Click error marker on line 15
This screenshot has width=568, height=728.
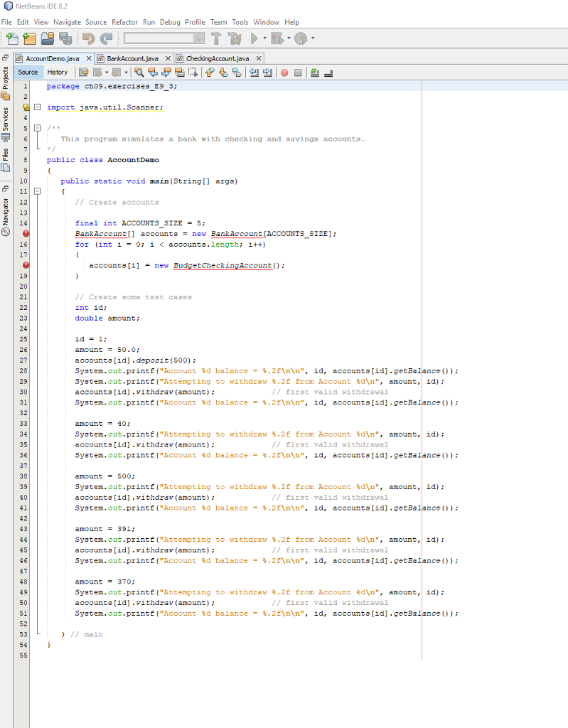tap(26, 233)
